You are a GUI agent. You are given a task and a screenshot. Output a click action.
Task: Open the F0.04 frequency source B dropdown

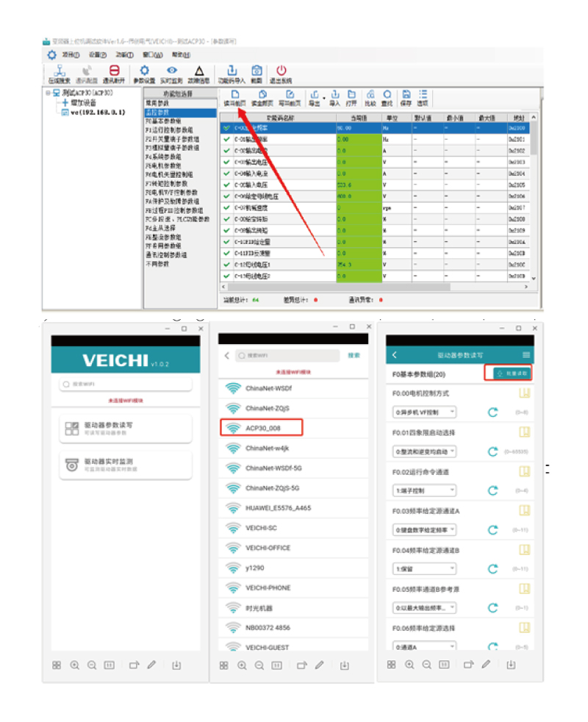pyautogui.click(x=424, y=568)
